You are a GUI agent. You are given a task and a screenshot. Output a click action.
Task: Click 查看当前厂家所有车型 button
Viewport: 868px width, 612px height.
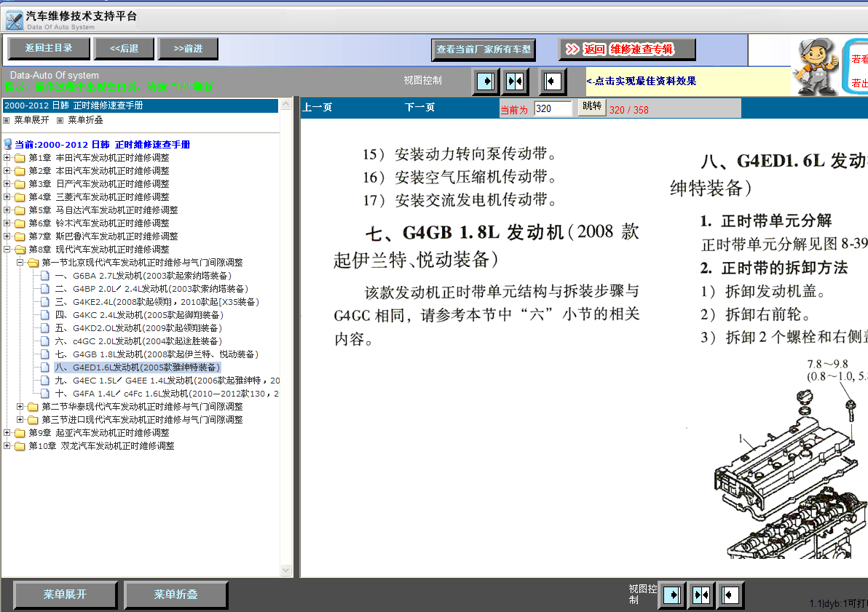[x=484, y=49]
